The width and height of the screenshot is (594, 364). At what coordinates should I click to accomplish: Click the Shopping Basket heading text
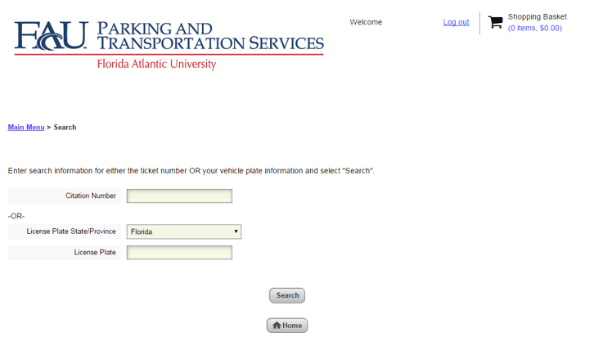538,16
